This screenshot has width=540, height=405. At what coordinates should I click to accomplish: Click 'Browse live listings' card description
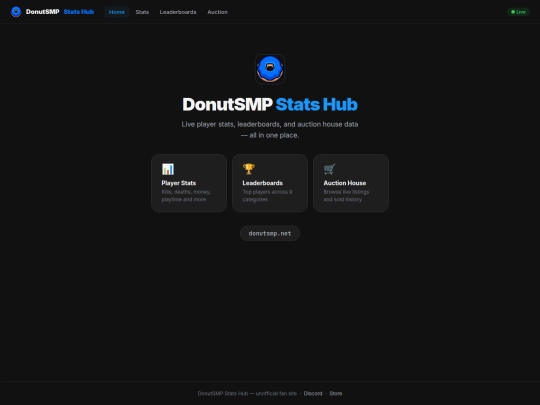coord(346,196)
